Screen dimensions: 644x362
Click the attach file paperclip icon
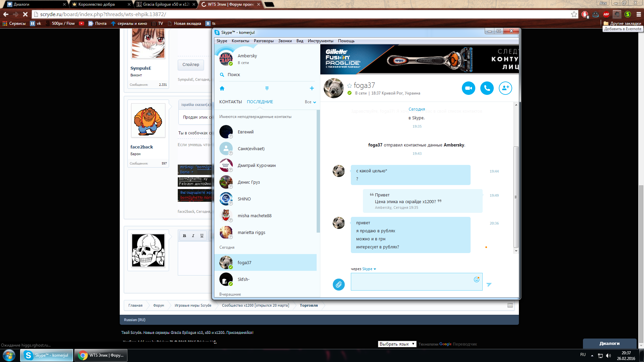[x=338, y=285]
